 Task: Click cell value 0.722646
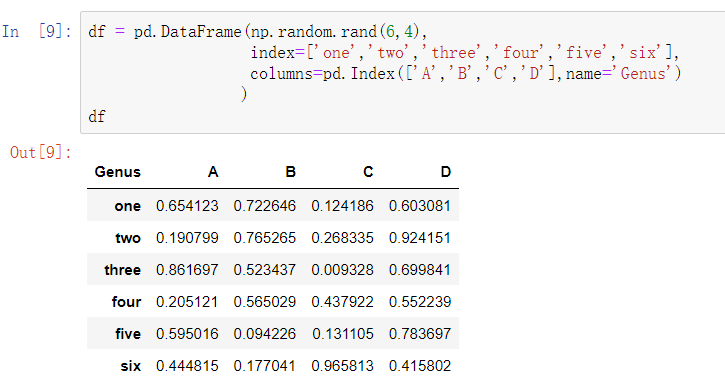pyautogui.click(x=265, y=206)
